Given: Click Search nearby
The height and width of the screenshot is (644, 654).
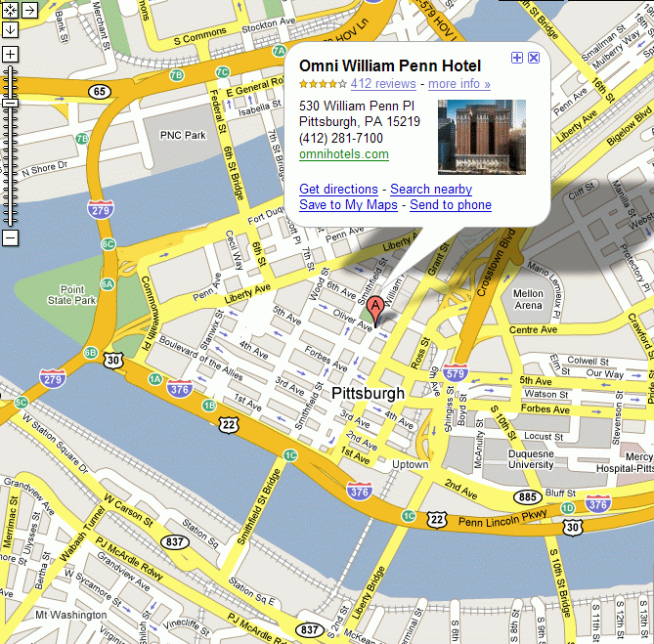Looking at the screenshot, I should (x=431, y=190).
